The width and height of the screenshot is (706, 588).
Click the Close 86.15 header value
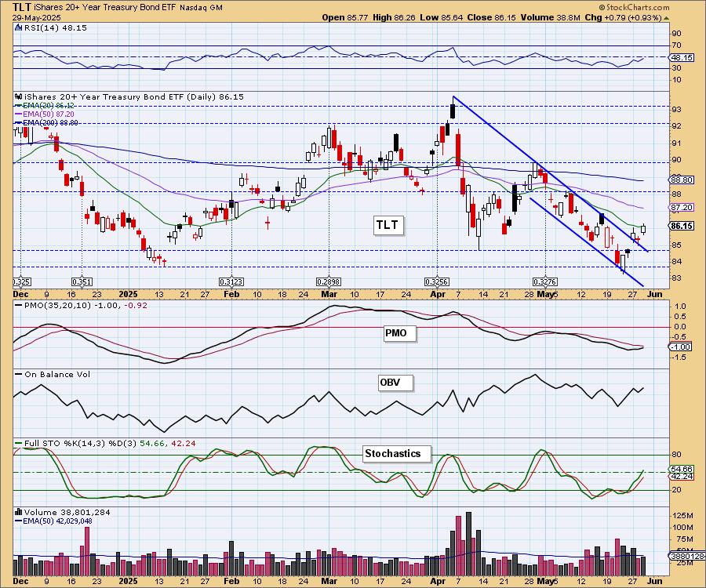pyautogui.click(x=492, y=17)
